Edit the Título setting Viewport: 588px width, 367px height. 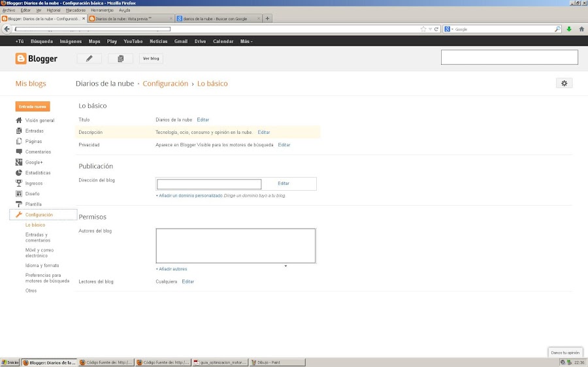point(203,120)
